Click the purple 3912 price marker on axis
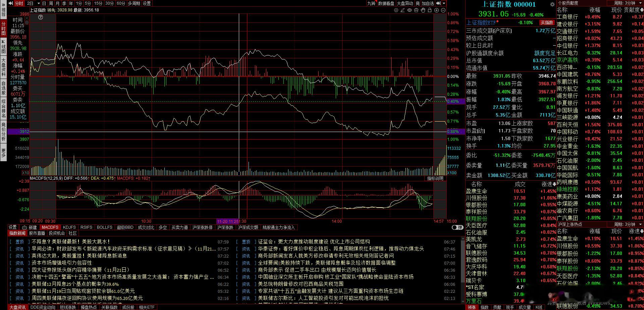 (18, 132)
